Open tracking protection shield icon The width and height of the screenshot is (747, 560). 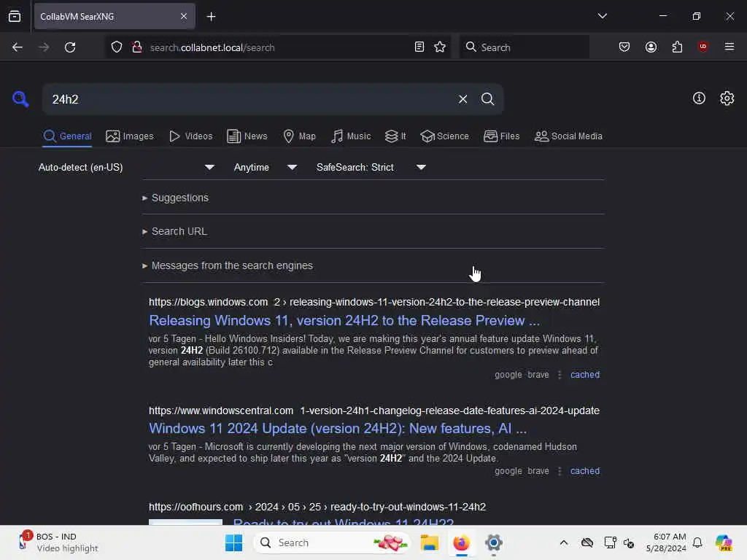[x=117, y=47]
